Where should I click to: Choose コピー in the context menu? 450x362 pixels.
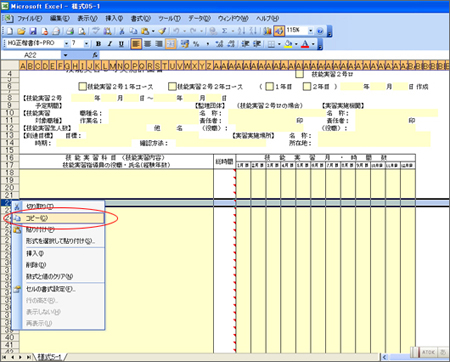[x=58, y=218]
